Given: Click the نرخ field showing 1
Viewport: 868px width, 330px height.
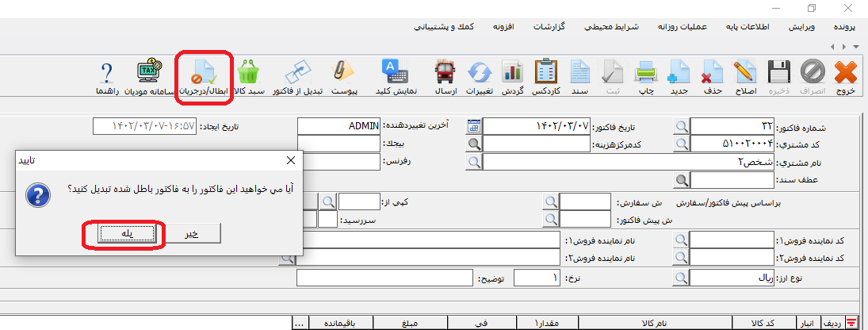Looking at the screenshot, I should point(537,278).
